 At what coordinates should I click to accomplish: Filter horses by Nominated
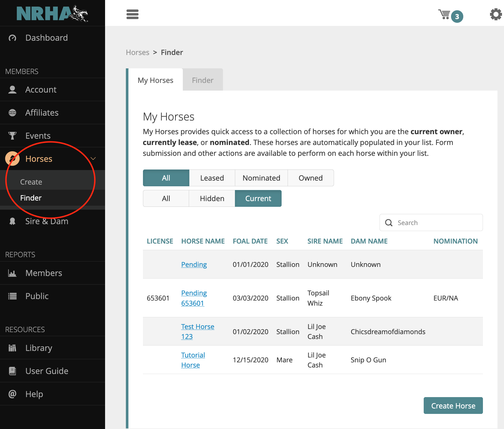[x=261, y=178]
